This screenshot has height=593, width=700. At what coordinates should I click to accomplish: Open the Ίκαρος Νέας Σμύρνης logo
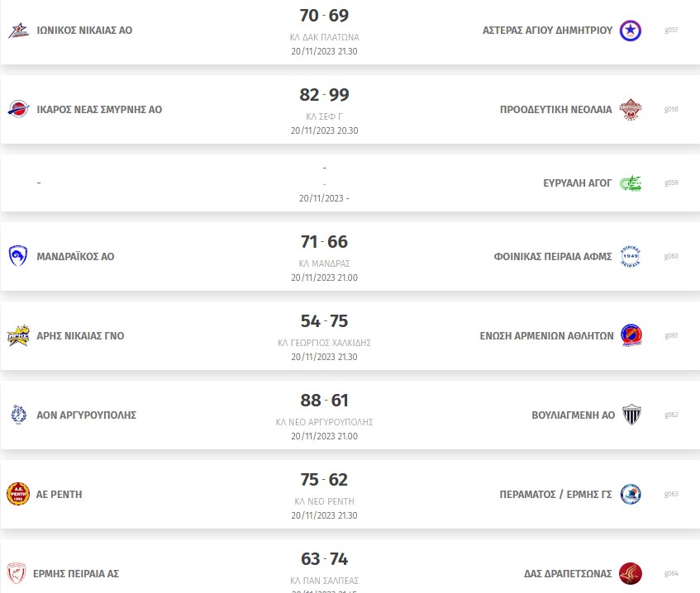(18, 109)
